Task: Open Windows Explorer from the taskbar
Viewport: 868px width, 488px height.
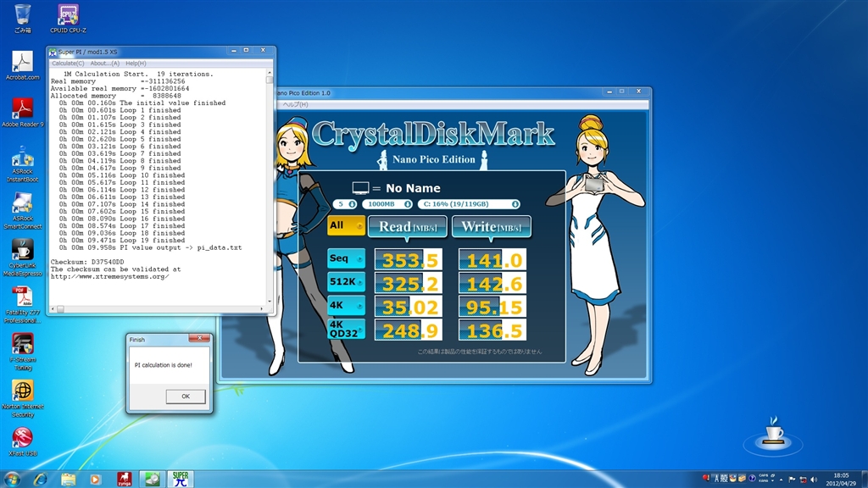Action: (x=68, y=479)
